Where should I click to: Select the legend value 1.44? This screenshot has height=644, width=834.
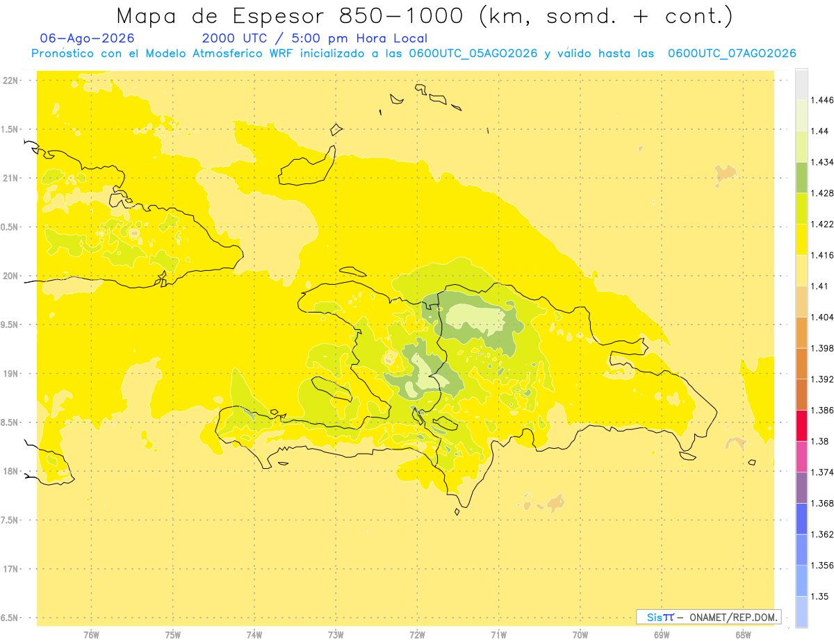820,131
